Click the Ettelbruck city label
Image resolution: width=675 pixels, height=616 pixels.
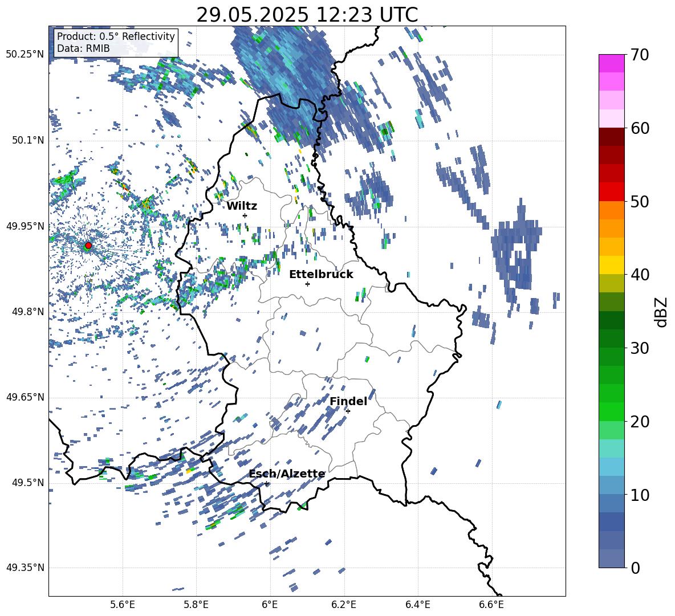point(321,275)
